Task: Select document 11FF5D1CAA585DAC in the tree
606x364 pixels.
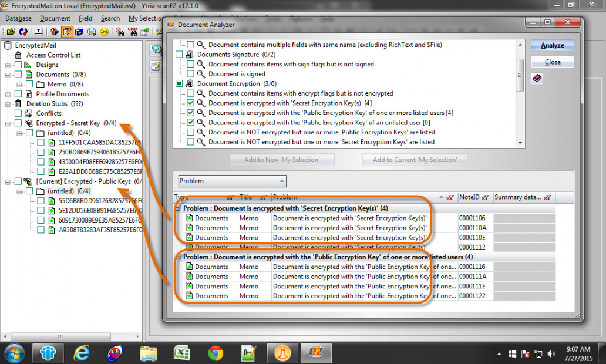Action: [100, 142]
